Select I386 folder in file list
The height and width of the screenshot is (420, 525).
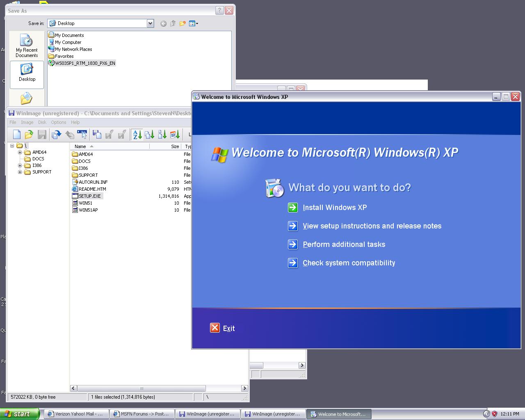pyautogui.click(x=83, y=168)
